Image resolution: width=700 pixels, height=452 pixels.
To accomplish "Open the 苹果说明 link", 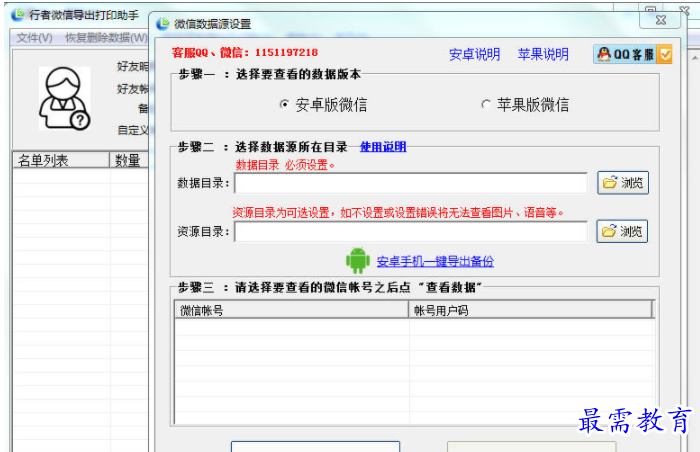I will tap(543, 54).
